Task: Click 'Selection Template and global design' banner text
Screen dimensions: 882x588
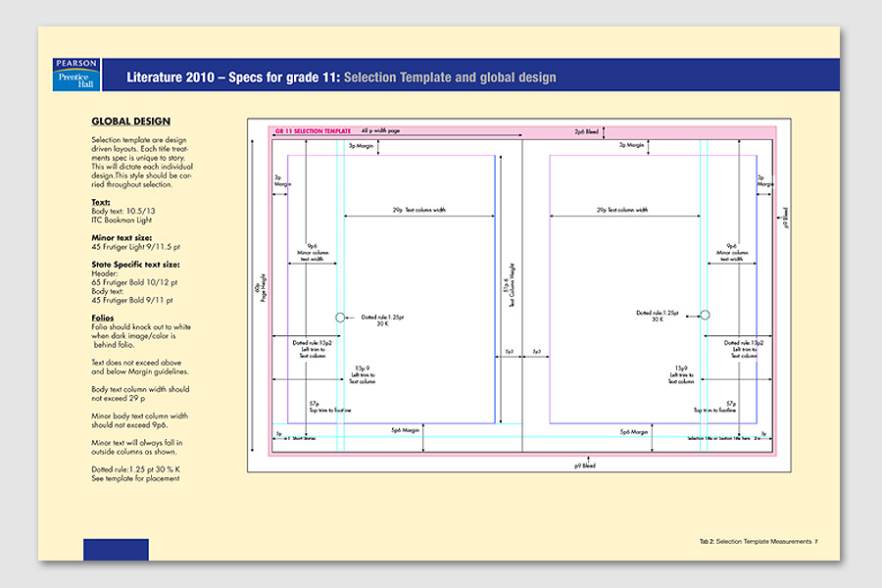Action: (450, 77)
